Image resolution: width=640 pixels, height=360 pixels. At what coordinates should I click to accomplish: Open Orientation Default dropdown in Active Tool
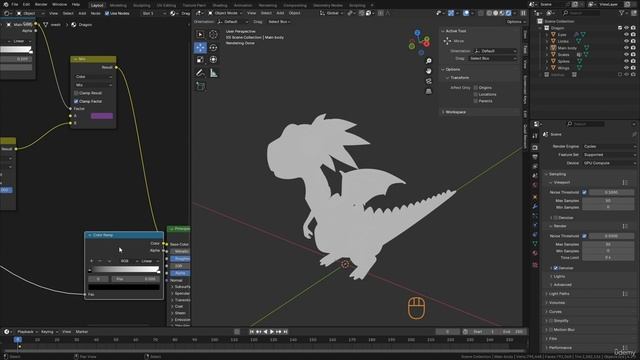[x=495, y=51]
